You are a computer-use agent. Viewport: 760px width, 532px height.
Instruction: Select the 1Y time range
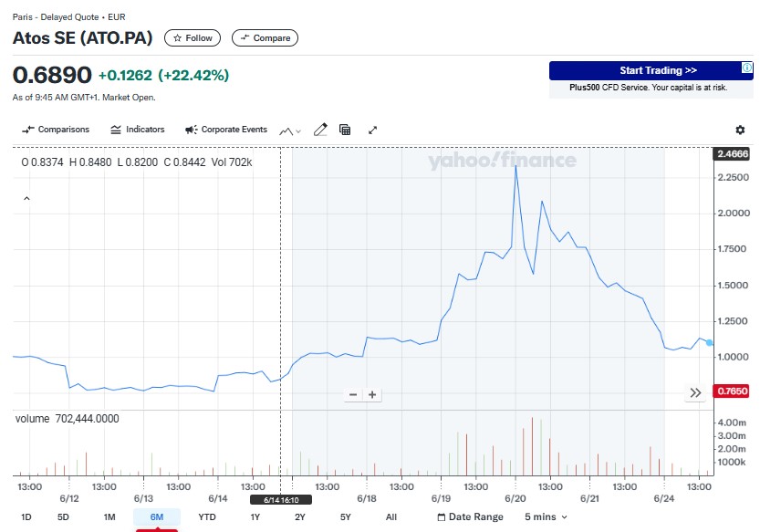click(x=255, y=517)
